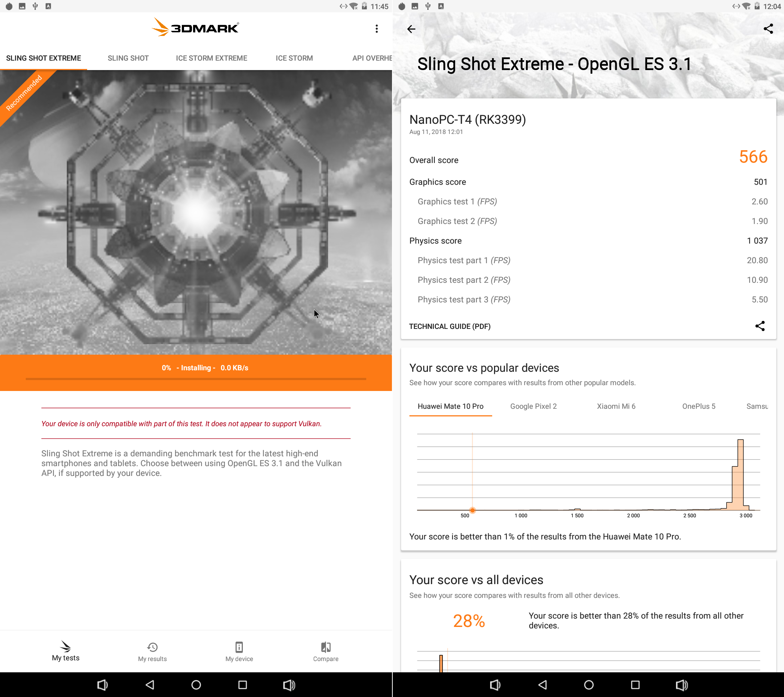Tap volume up key in left nav bar

click(x=289, y=685)
